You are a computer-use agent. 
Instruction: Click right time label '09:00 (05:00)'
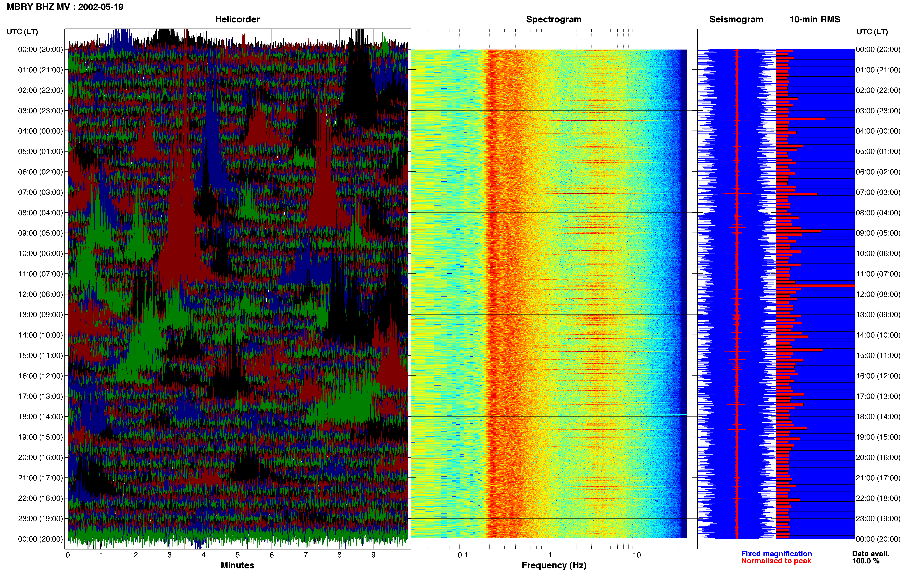[x=878, y=233]
